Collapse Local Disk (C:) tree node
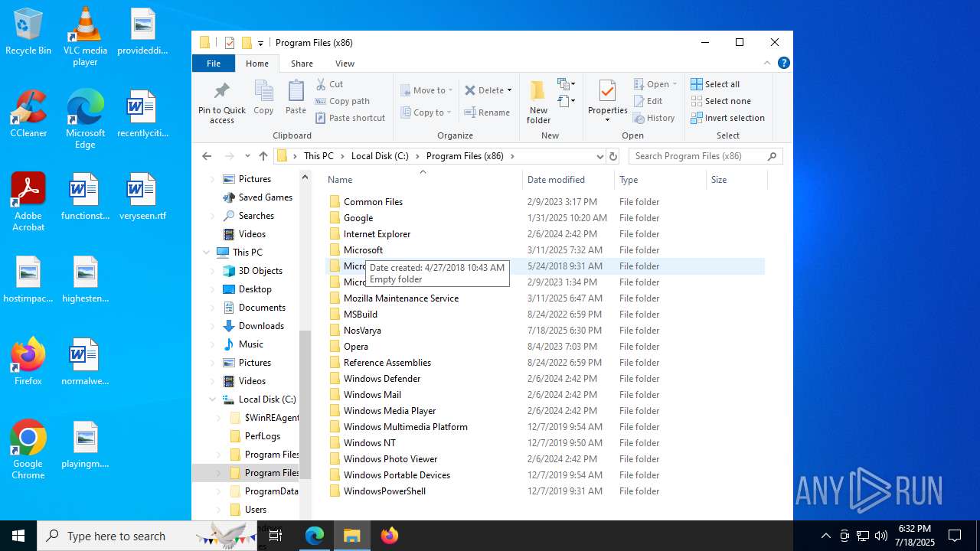The height and width of the screenshot is (551, 980). click(x=213, y=399)
